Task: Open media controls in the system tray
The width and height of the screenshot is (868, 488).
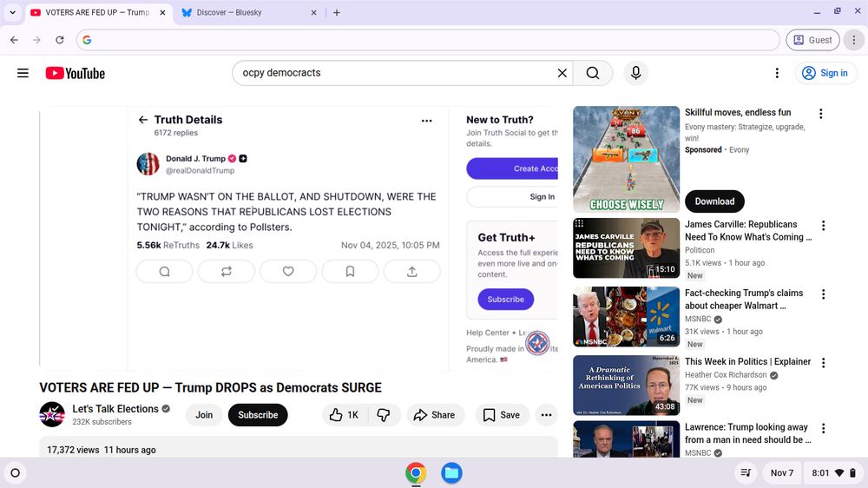Action: pos(746,473)
